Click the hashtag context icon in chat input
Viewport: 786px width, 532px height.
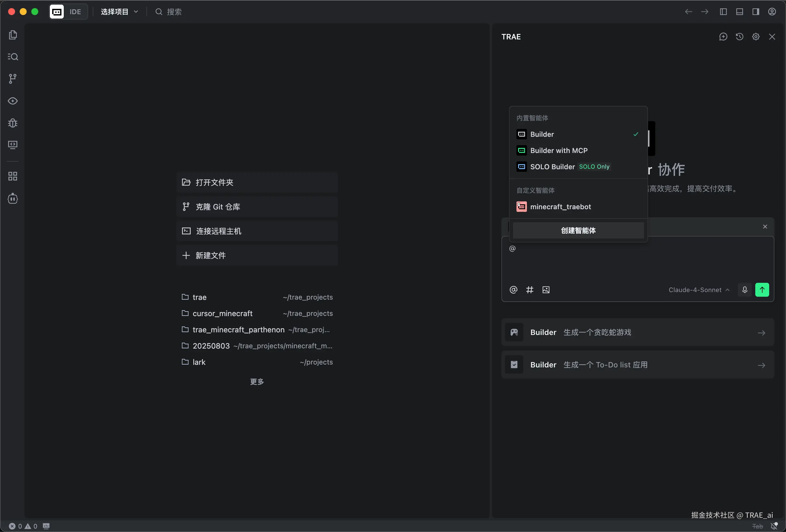click(530, 290)
